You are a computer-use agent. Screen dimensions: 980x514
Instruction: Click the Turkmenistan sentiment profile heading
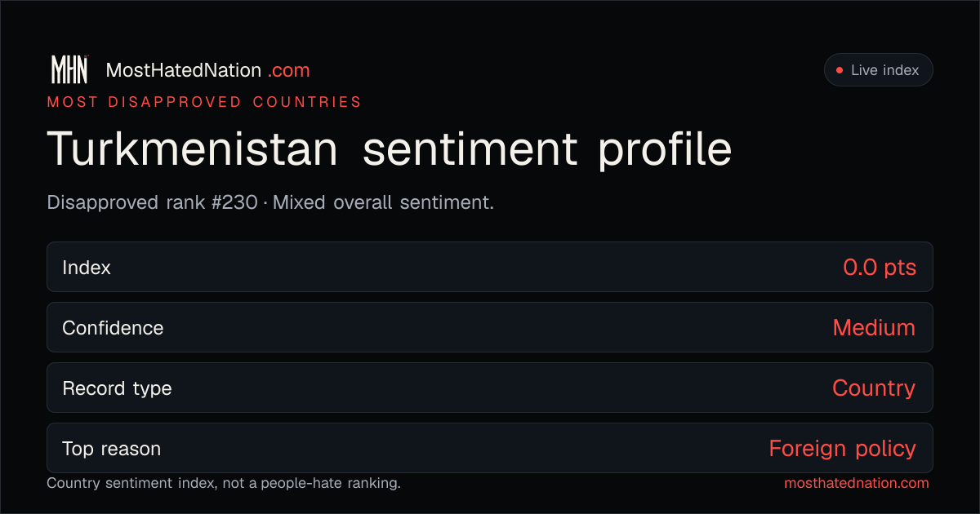point(390,148)
